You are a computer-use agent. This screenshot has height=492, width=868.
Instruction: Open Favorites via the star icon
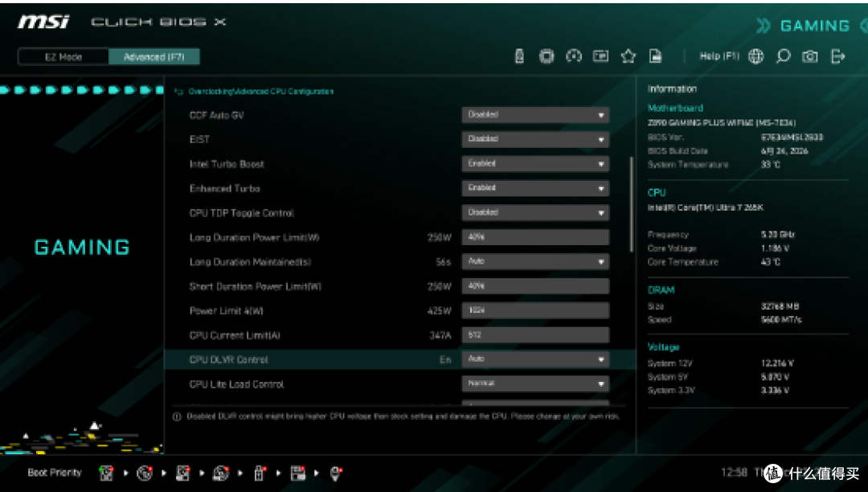click(x=628, y=56)
